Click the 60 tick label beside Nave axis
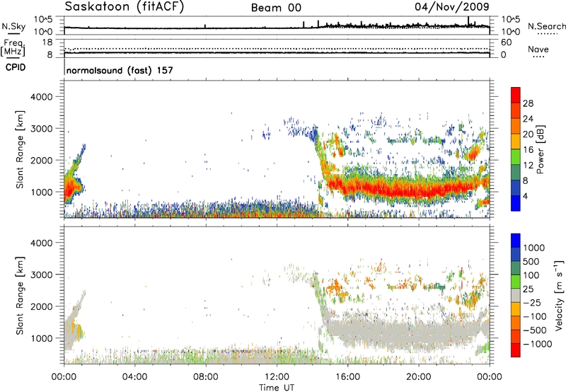 [506, 42]
